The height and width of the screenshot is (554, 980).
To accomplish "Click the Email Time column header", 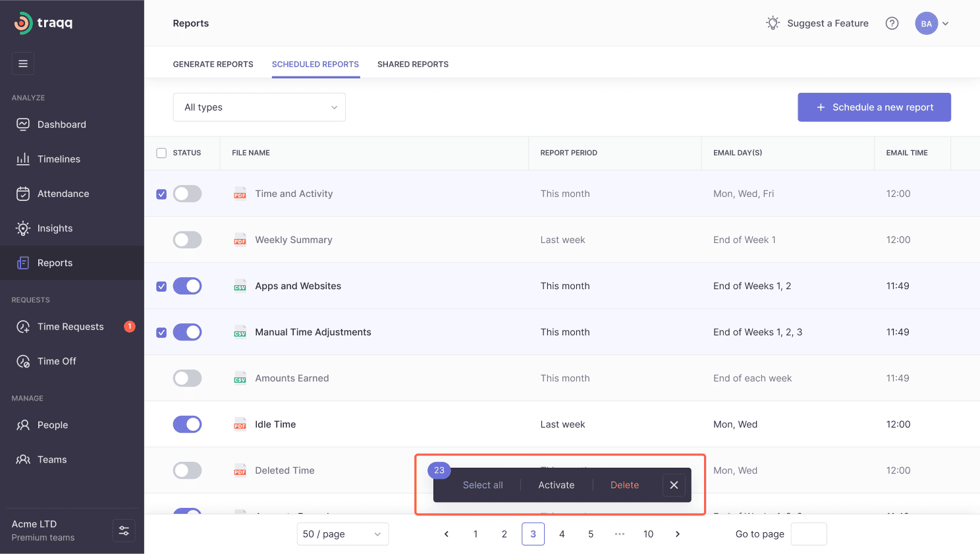I will coord(907,153).
